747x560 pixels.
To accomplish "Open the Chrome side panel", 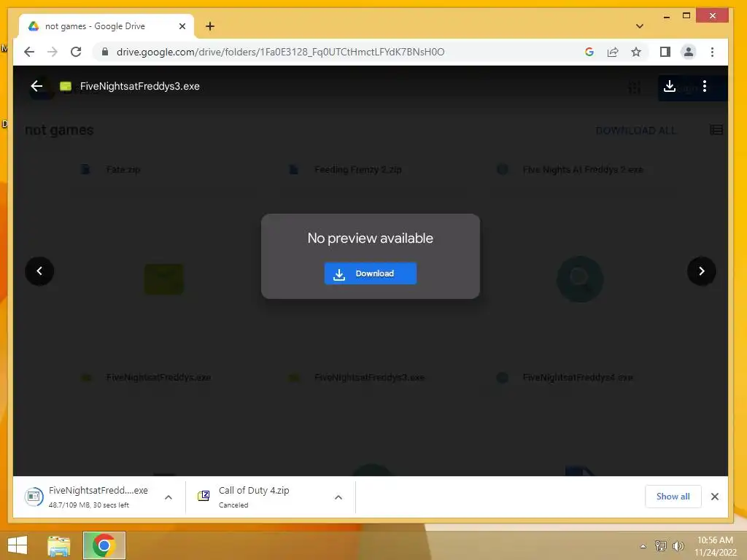I will (665, 52).
